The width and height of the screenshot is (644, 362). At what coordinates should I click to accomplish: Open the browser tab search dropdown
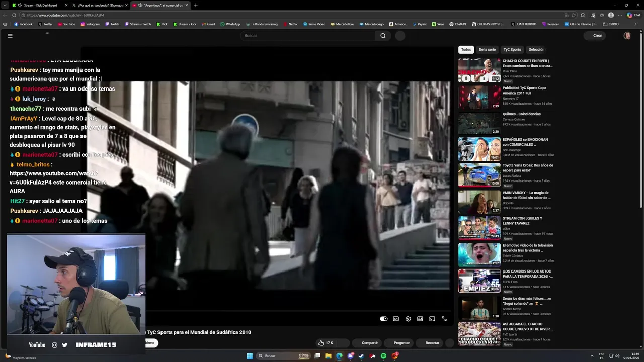click(x=5, y=5)
